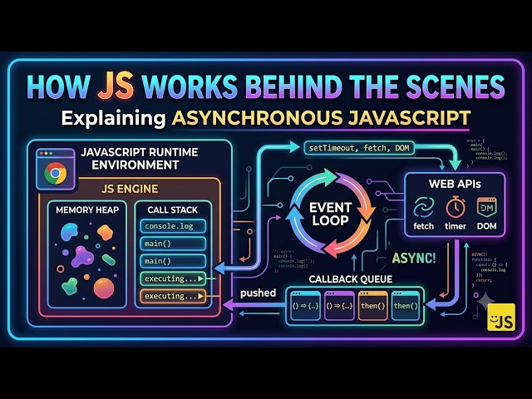
Task: Click the JAVASCRIPT RUNTIME ENVIRONMENT title
Action: [x=139, y=159]
